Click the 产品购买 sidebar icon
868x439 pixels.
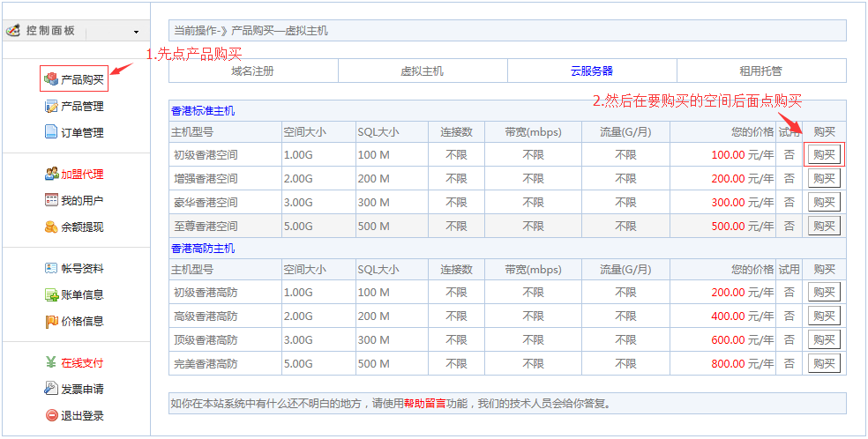pos(51,80)
